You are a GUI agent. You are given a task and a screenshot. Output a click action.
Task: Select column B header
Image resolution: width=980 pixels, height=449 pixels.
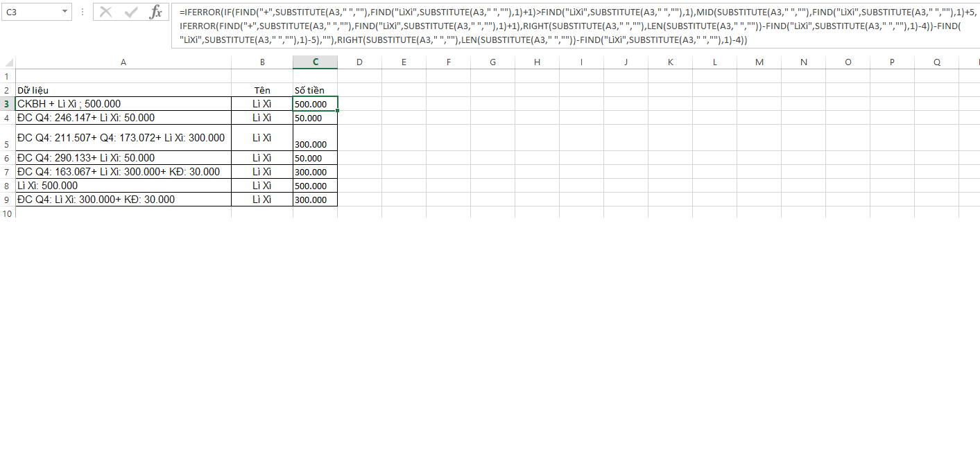262,62
